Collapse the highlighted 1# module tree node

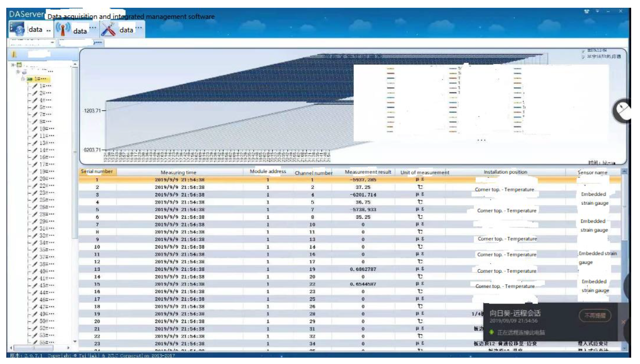tap(23, 79)
